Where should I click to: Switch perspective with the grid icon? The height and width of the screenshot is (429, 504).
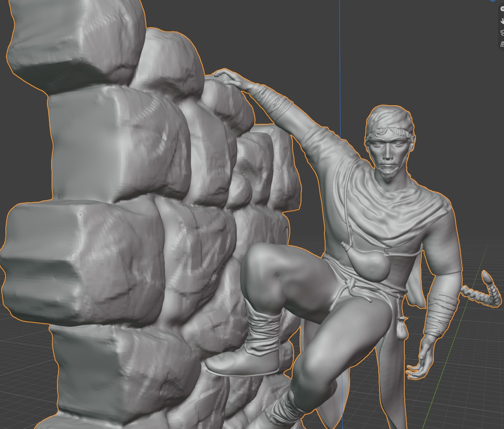point(502,44)
